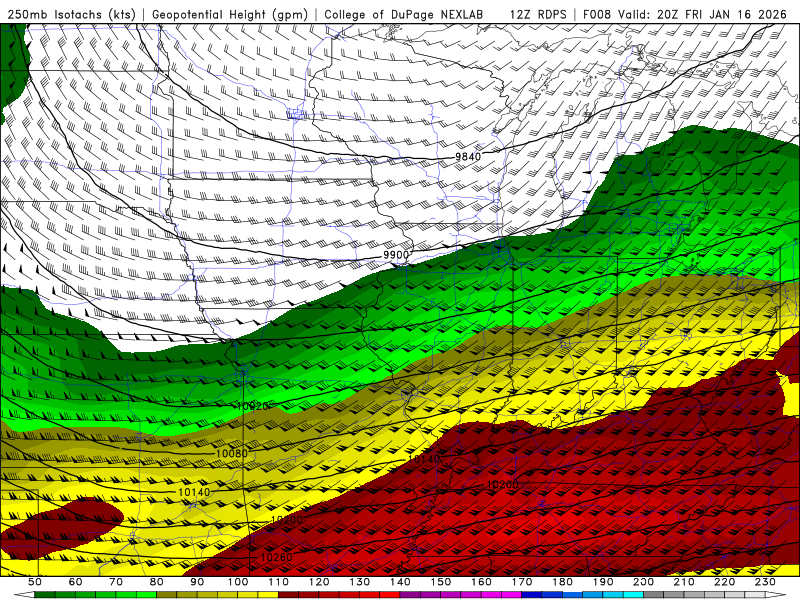The height and width of the screenshot is (600, 800).
Task: Click the 'Valid: 20Z FRI JAN 16 2026' text
Action: [x=703, y=14]
